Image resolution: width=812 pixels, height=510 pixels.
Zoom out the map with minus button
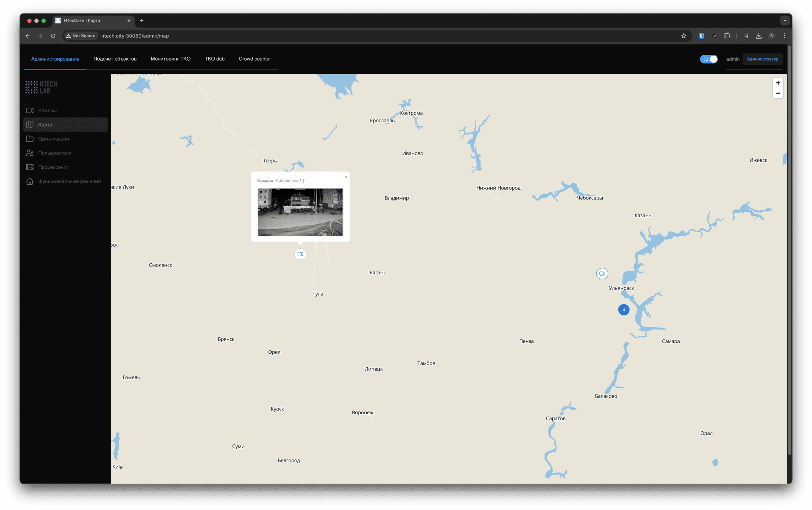[x=778, y=94]
